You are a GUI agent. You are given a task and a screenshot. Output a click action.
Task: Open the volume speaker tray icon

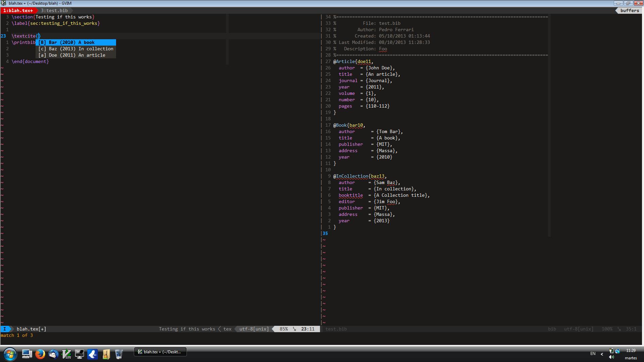pyautogui.click(x=611, y=357)
